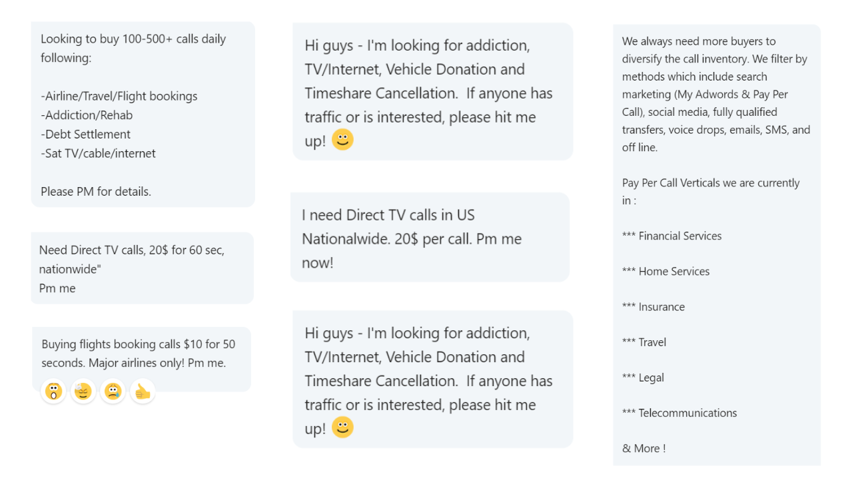Select the "Need Direct TV calls, 20$" message
This screenshot has height=490, width=868.
pyautogui.click(x=132, y=250)
